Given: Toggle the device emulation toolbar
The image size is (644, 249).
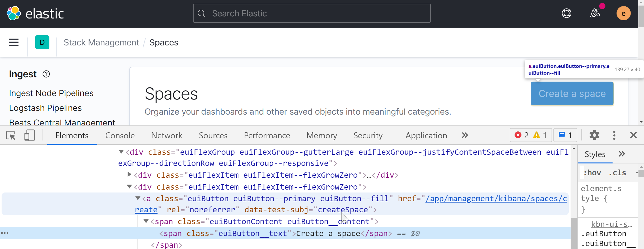Looking at the screenshot, I should (29, 135).
